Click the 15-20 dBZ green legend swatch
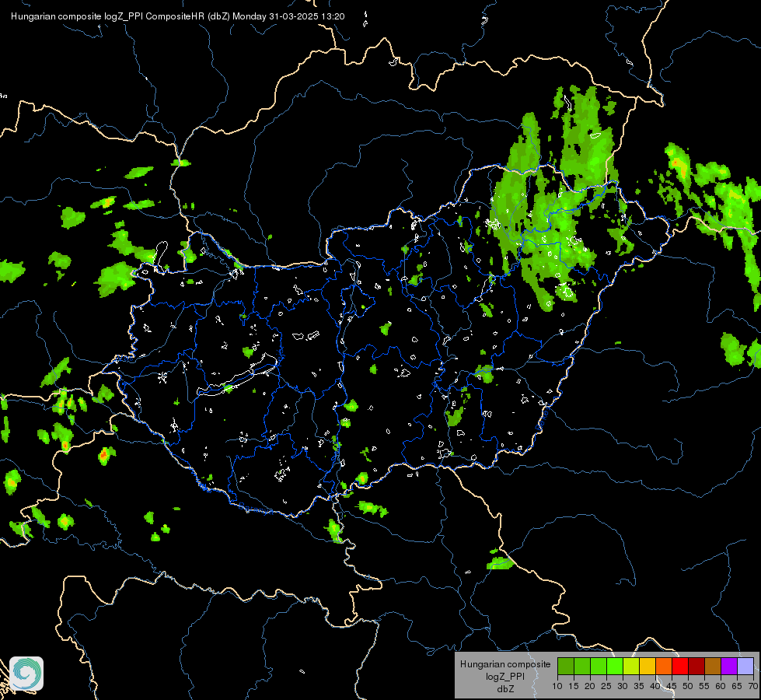761x700 pixels. coord(582,666)
